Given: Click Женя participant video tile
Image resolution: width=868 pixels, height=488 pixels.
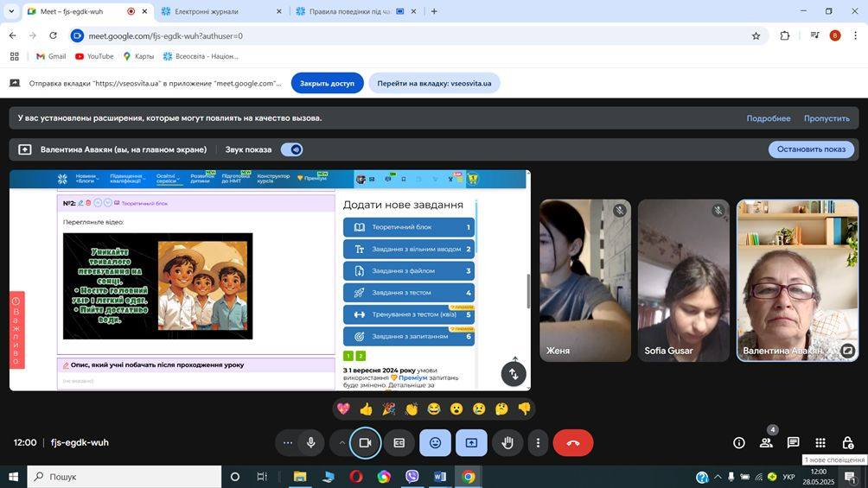Looking at the screenshot, I should point(585,281).
